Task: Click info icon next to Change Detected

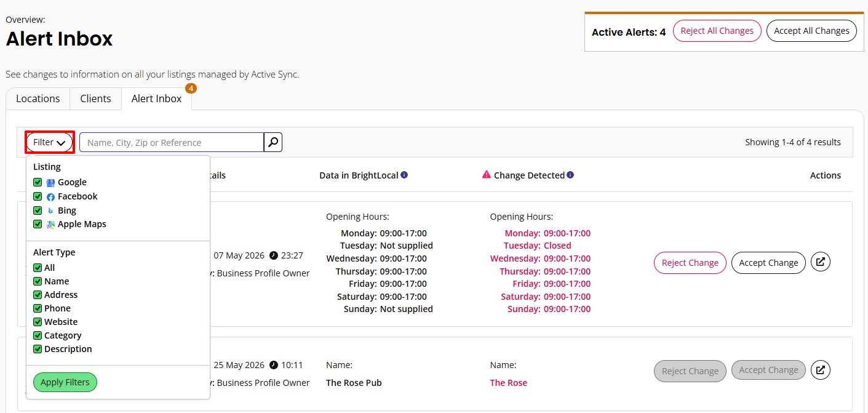Action: coord(570,175)
